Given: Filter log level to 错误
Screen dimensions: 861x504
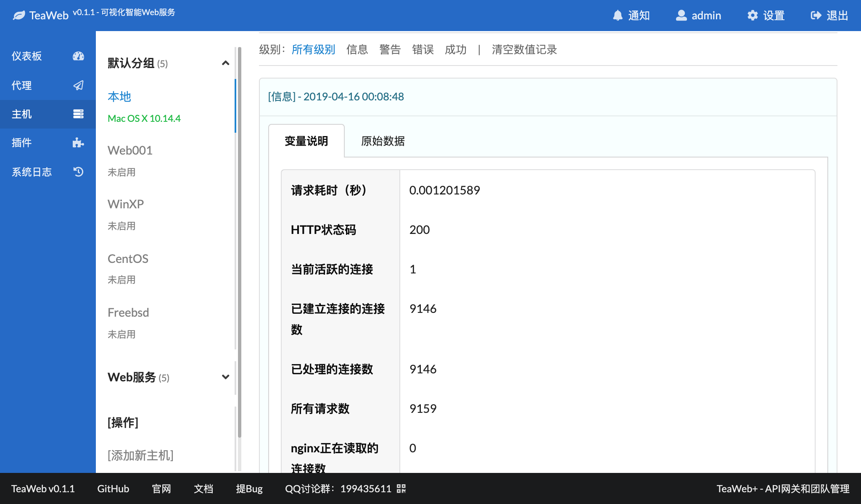Looking at the screenshot, I should click(x=423, y=50).
